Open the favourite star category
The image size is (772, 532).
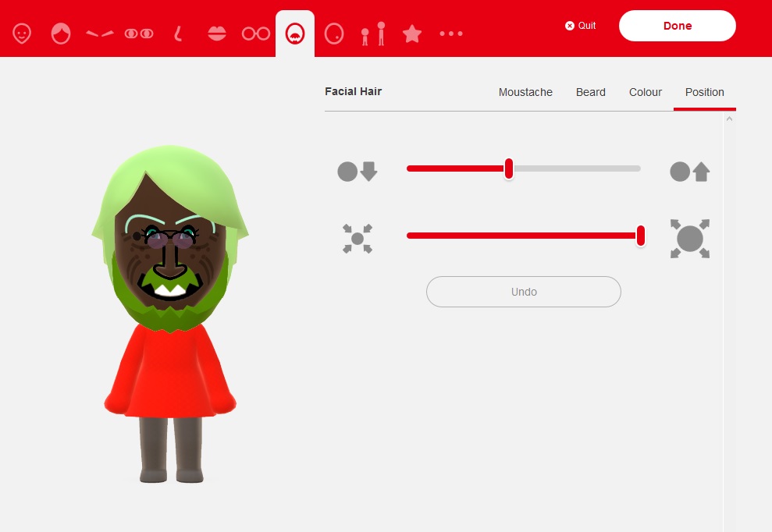tap(412, 34)
